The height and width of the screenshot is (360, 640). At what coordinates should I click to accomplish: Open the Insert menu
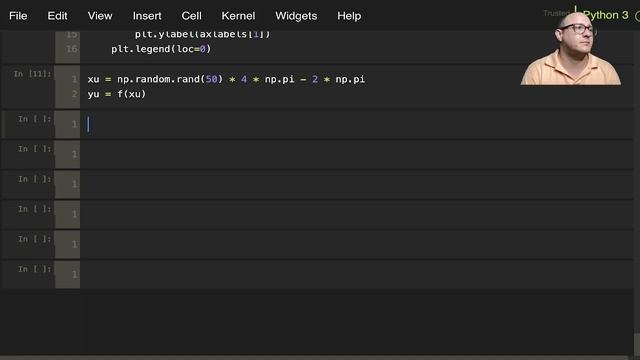click(x=147, y=16)
